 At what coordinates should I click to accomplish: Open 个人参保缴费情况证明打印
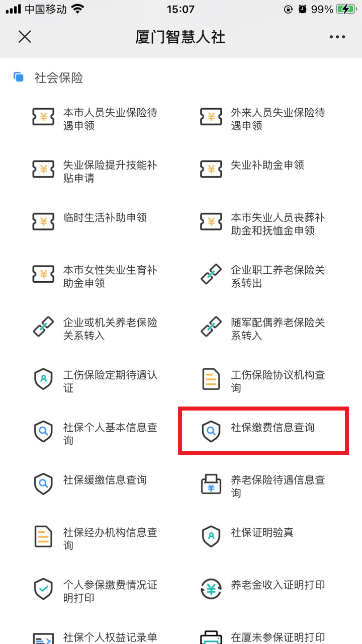(110, 591)
